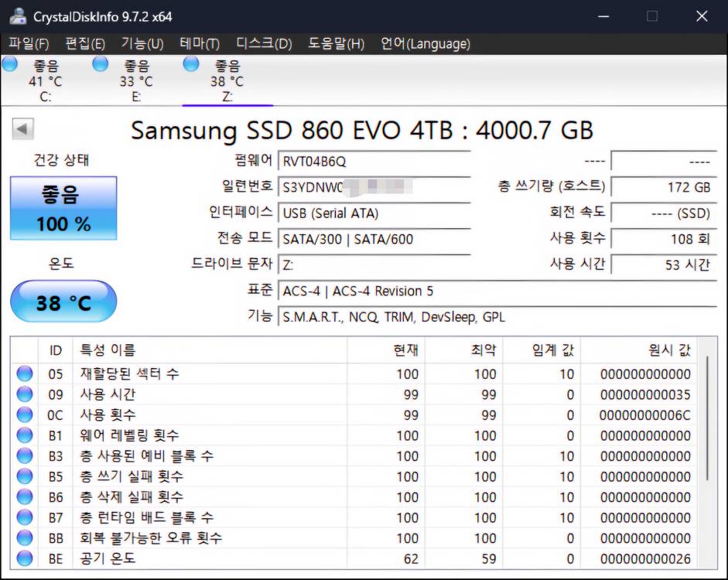This screenshot has height=580, width=728.
Task: Click the features field S.M.A.R.T., NCQ, TRIM
Action: click(497, 317)
